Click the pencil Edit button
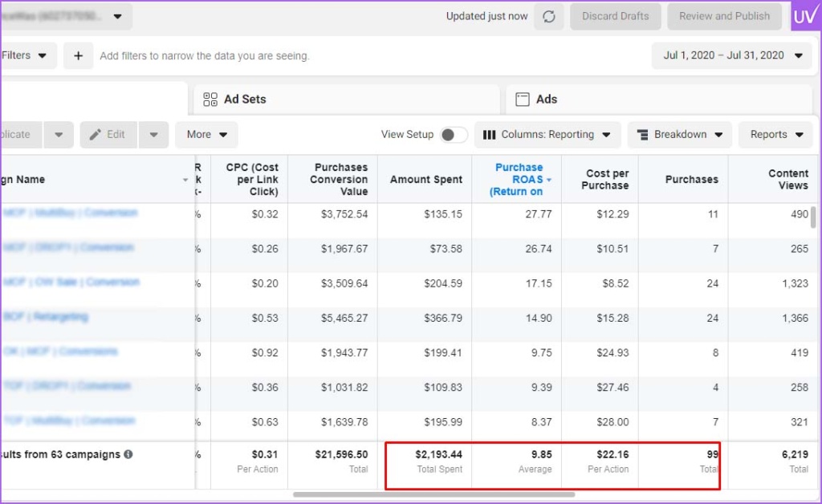This screenshot has height=504, width=822. tap(108, 135)
